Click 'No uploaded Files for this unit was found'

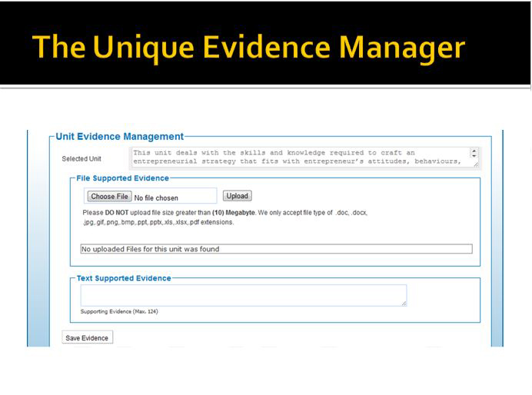(150, 249)
